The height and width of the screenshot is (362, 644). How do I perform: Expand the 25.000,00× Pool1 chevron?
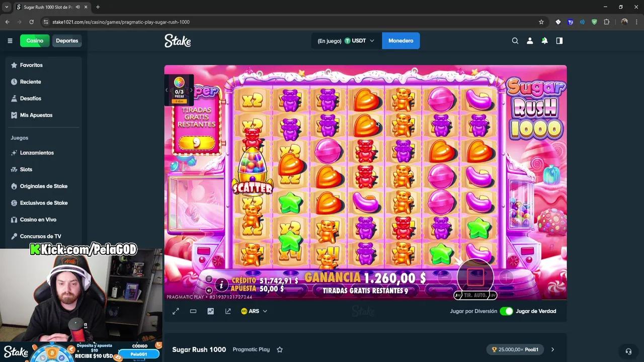[552, 349]
